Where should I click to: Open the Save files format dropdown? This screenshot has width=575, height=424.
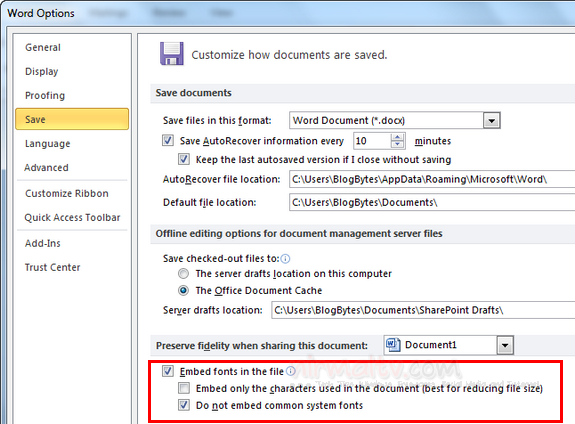coord(491,120)
